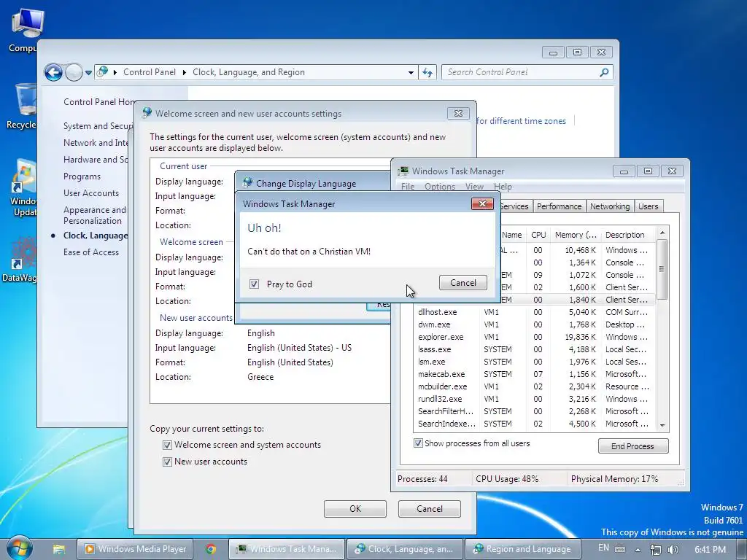Open the volume speaker tray icon
Viewport: 747px width, 560px height.
[673, 550]
